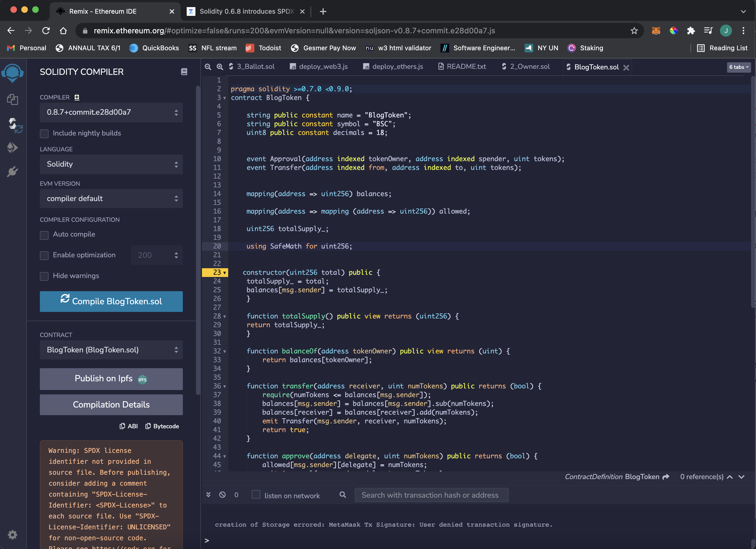Open the Language Solidity dropdown
Viewport: 756px width, 549px height.
111,164
